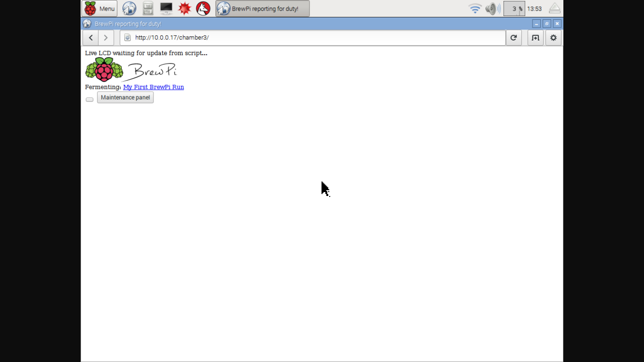The image size is (644, 362).
Task: Go back with the browser back arrow
Action: tap(91, 38)
